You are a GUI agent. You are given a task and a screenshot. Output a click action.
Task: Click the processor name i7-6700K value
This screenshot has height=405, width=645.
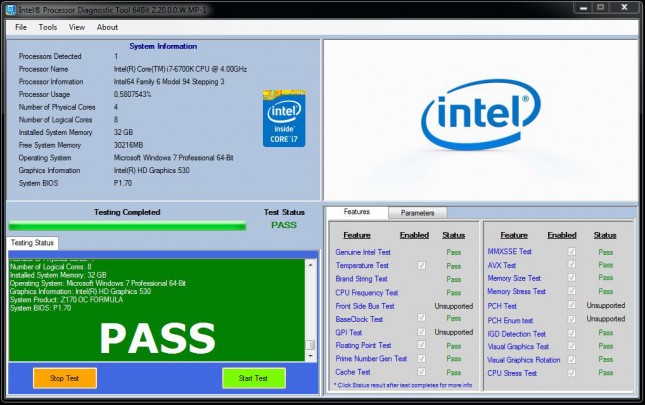coord(180,69)
